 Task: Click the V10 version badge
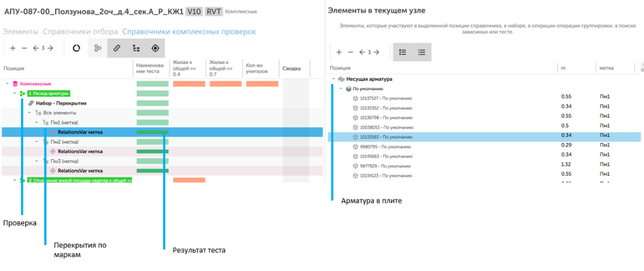coord(194,12)
